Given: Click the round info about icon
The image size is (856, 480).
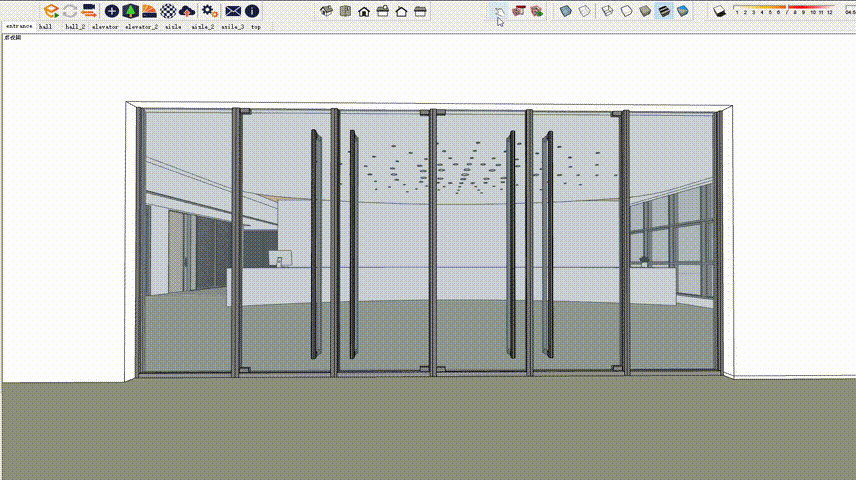Looking at the screenshot, I should tap(252, 11).
